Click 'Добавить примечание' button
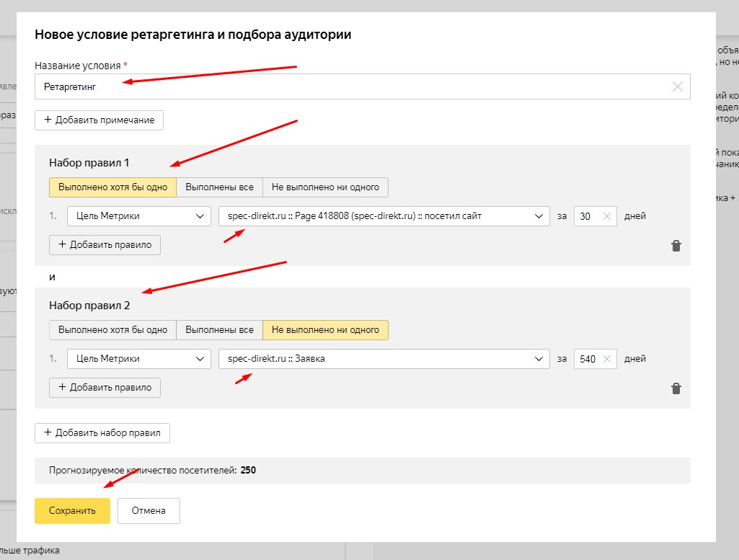 (99, 120)
